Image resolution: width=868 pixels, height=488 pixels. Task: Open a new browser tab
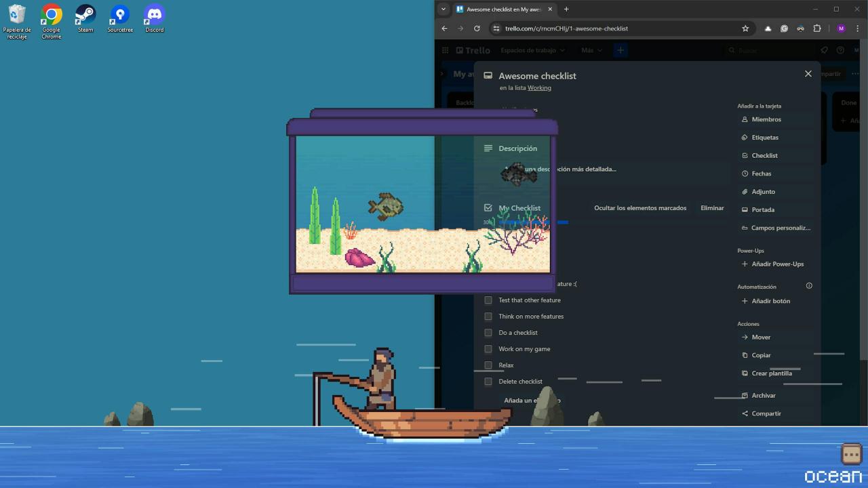click(566, 9)
